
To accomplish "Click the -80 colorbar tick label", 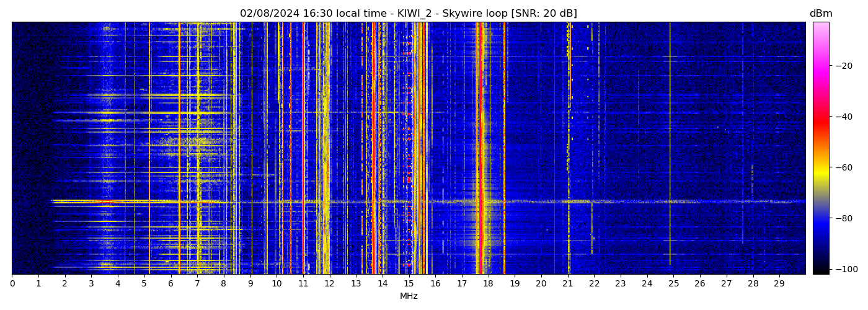I will click(x=843, y=218).
